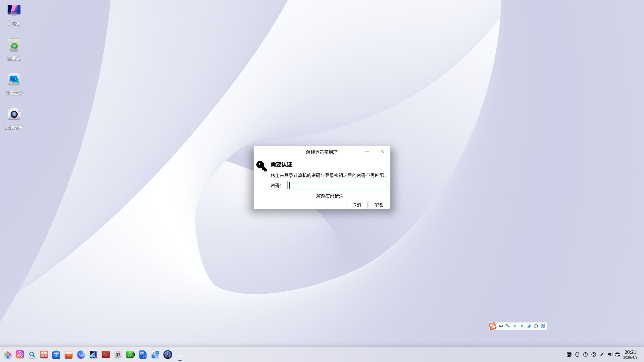Screen dimensions: 644x362
Task: Open the power menu in the tray
Action: coord(585,354)
